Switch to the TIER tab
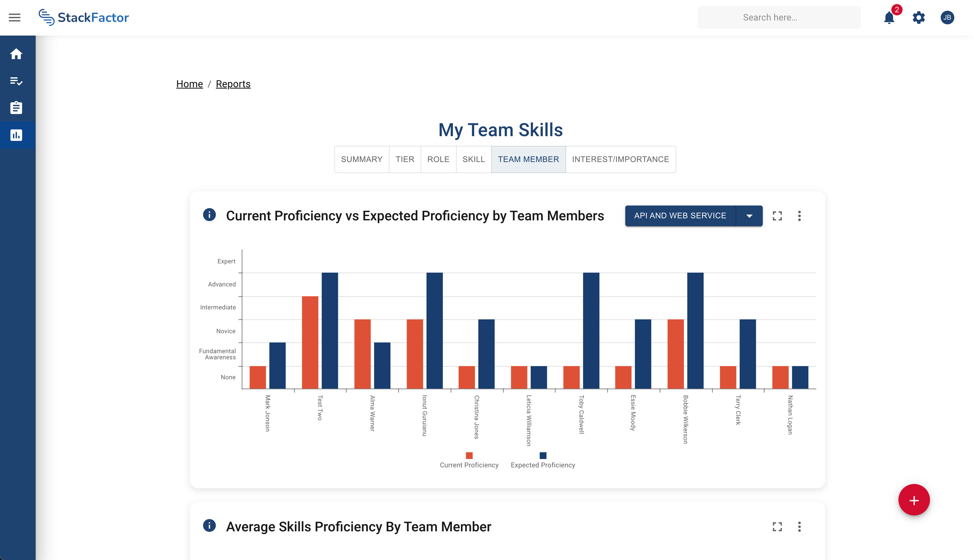The height and width of the screenshot is (560, 974). point(405,159)
